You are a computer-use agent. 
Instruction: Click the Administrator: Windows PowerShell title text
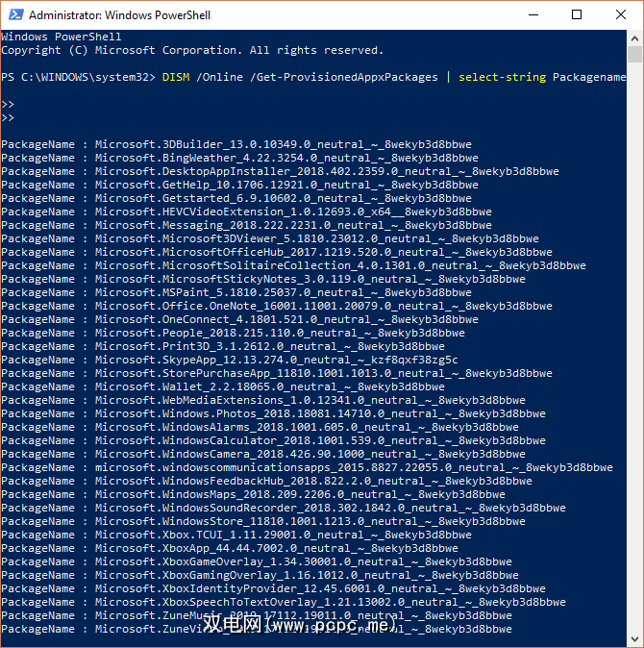click(x=119, y=15)
